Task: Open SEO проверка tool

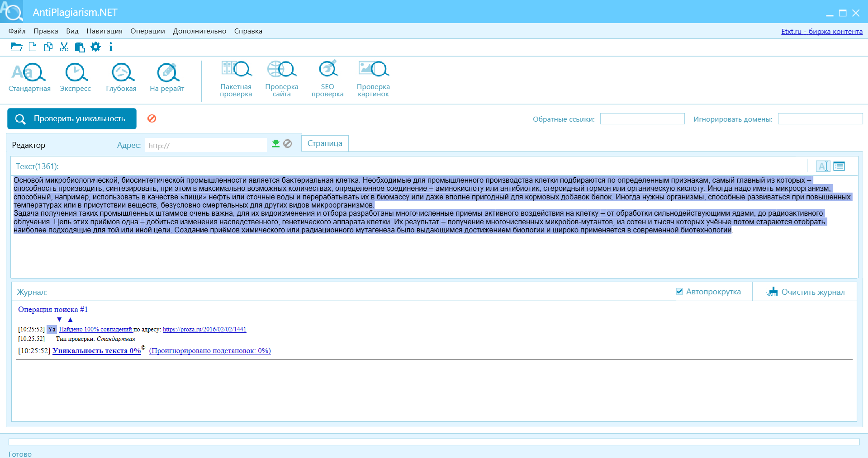Action: pyautogui.click(x=327, y=79)
